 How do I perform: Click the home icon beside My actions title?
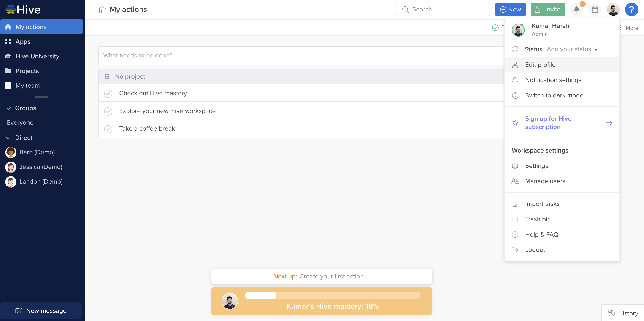point(102,10)
